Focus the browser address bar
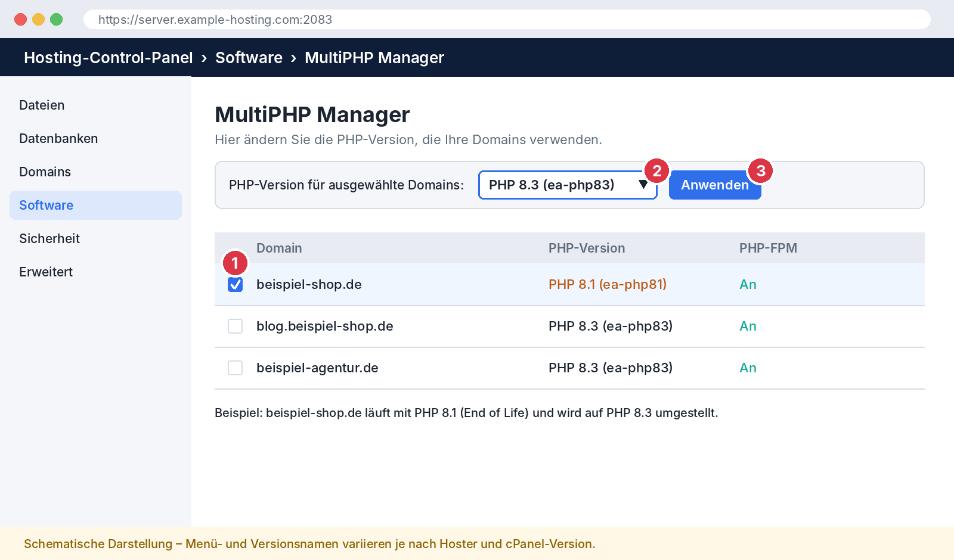Viewport: 954px width, 560px height. coord(507,19)
